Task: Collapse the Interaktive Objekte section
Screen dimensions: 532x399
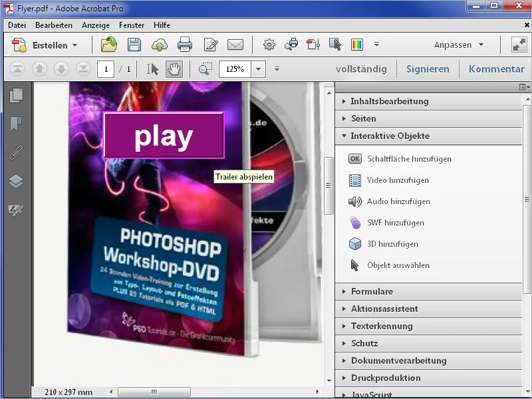Action: tap(428, 136)
